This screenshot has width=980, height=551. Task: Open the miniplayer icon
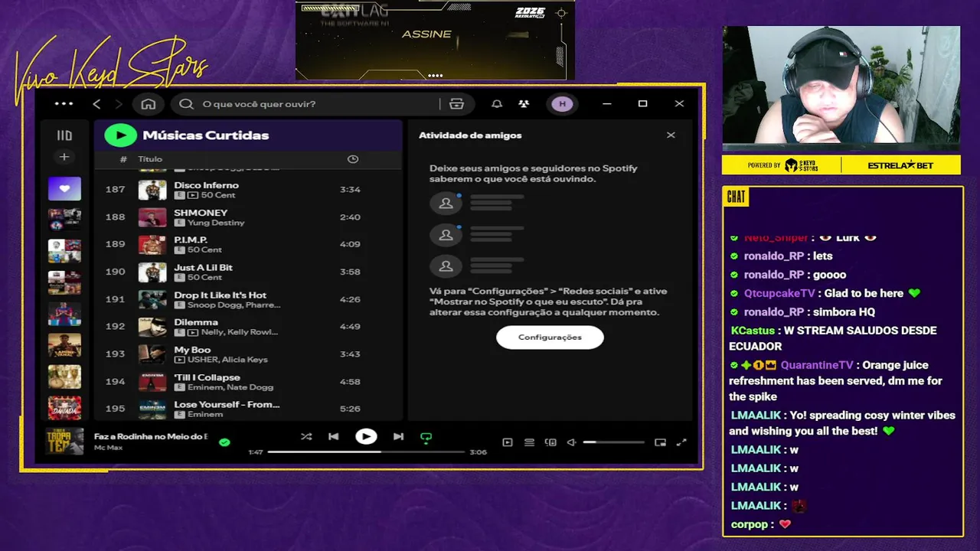pyautogui.click(x=661, y=442)
